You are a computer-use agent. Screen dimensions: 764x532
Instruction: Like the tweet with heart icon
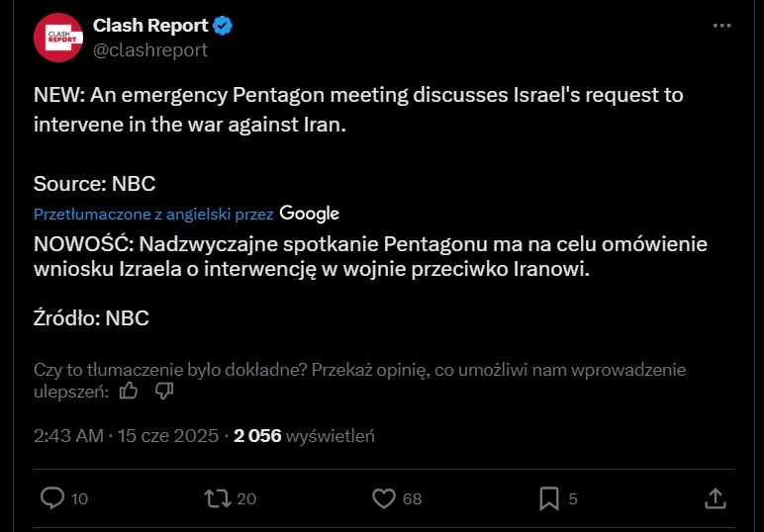tap(383, 498)
